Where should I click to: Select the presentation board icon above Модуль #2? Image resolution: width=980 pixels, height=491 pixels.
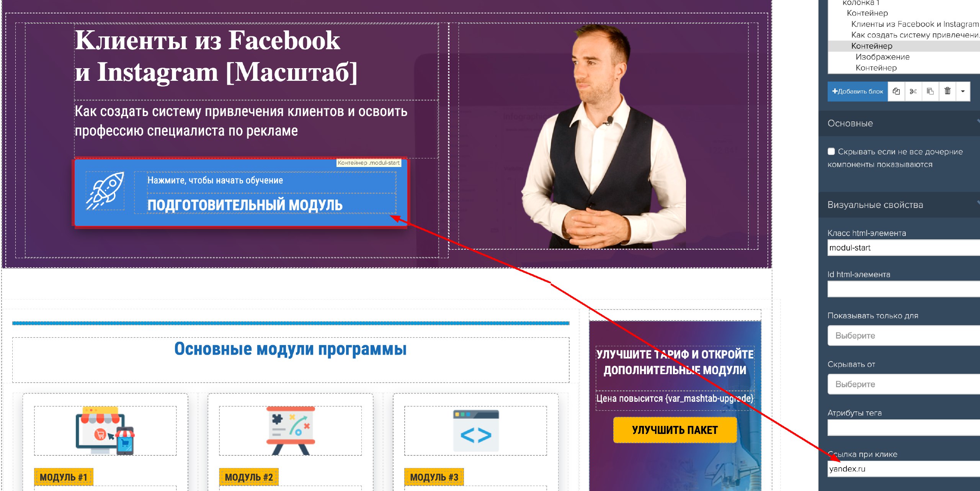tap(291, 430)
